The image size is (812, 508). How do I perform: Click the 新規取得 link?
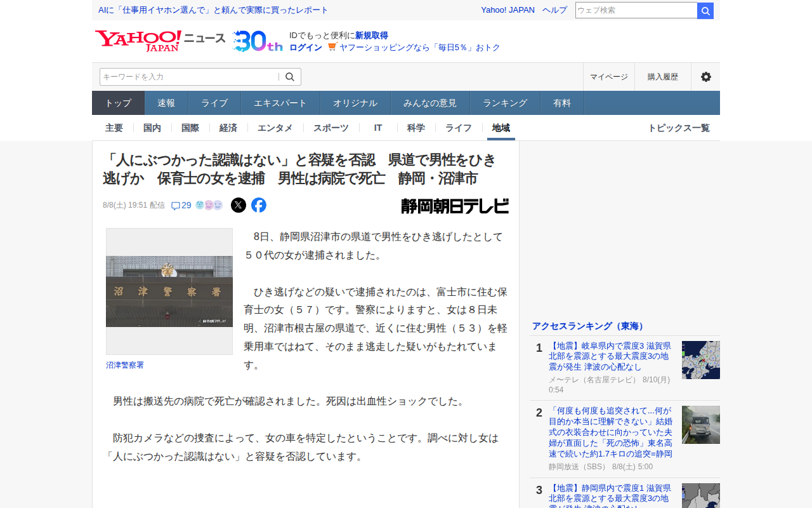(372, 36)
